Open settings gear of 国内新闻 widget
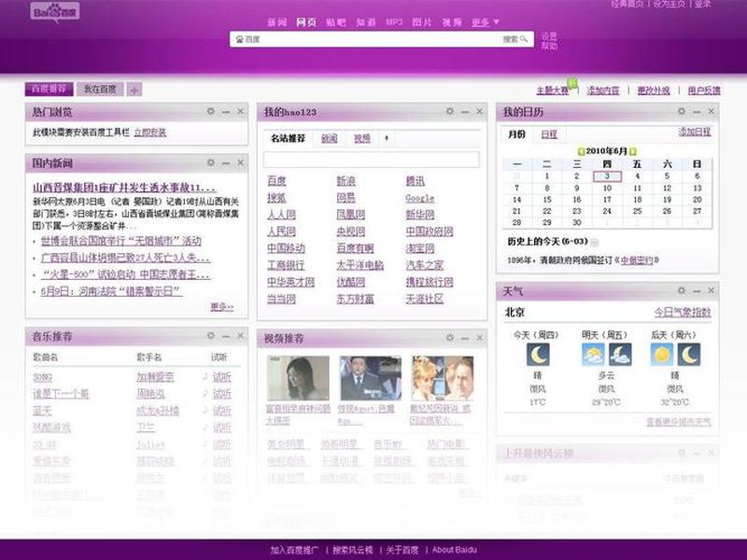 click(x=211, y=162)
